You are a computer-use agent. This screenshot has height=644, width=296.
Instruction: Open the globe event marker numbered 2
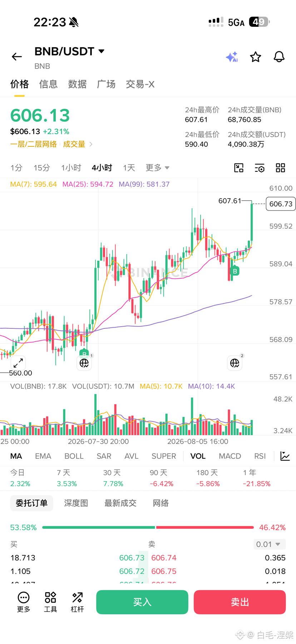(x=235, y=363)
